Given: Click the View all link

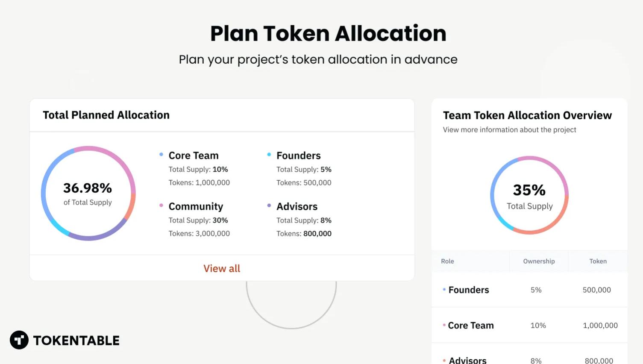Looking at the screenshot, I should click(221, 268).
